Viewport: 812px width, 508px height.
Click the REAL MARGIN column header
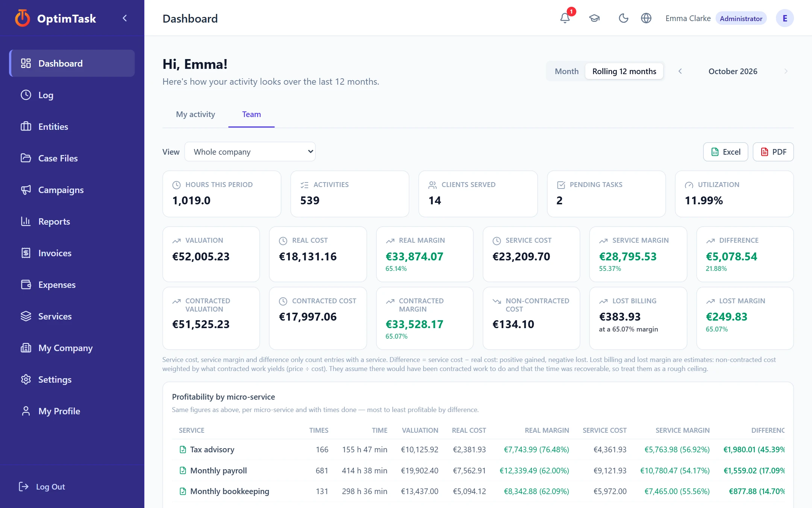(x=547, y=430)
